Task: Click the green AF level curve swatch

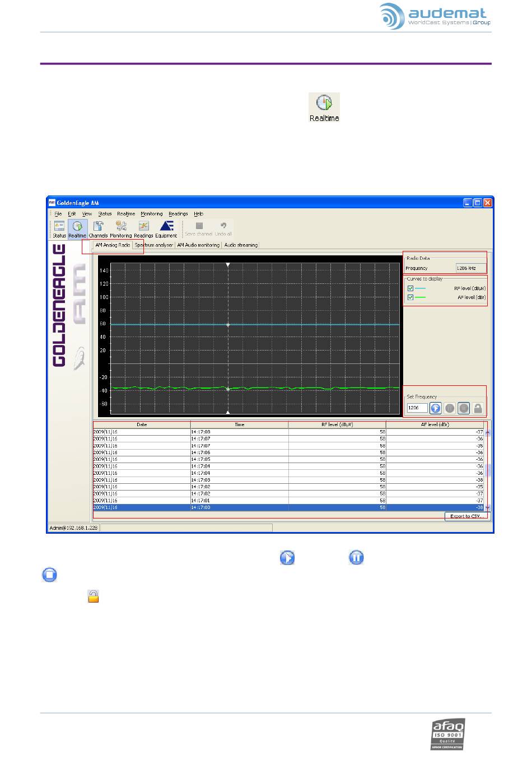Action: click(420, 297)
